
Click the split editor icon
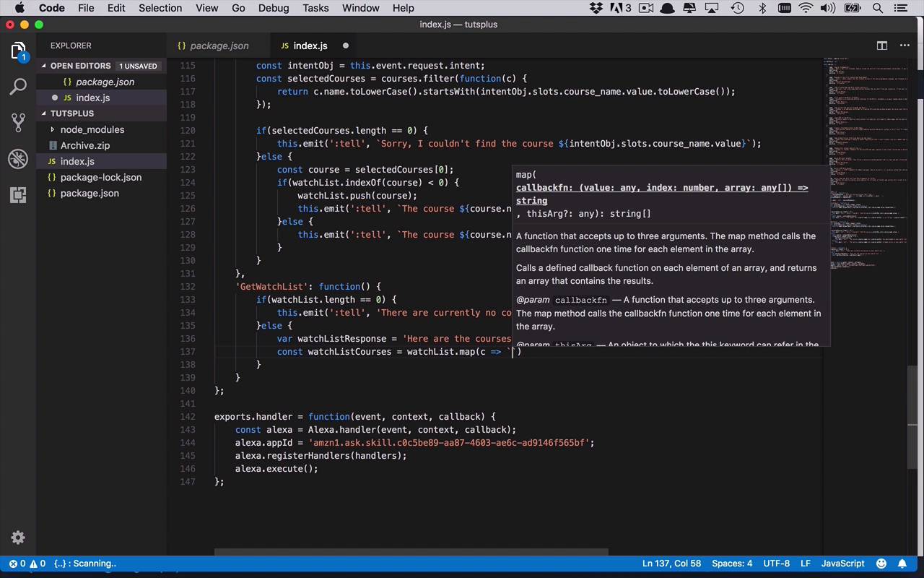(x=882, y=46)
